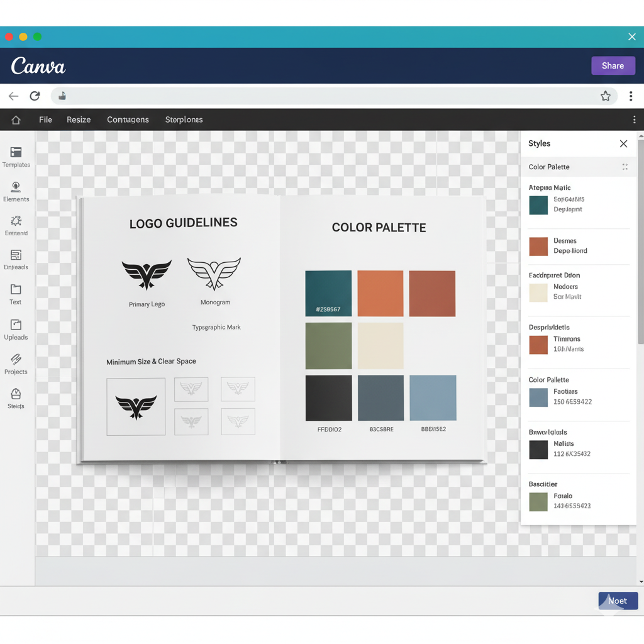Click the browser address bar
The image size is (644, 644).
(314, 96)
